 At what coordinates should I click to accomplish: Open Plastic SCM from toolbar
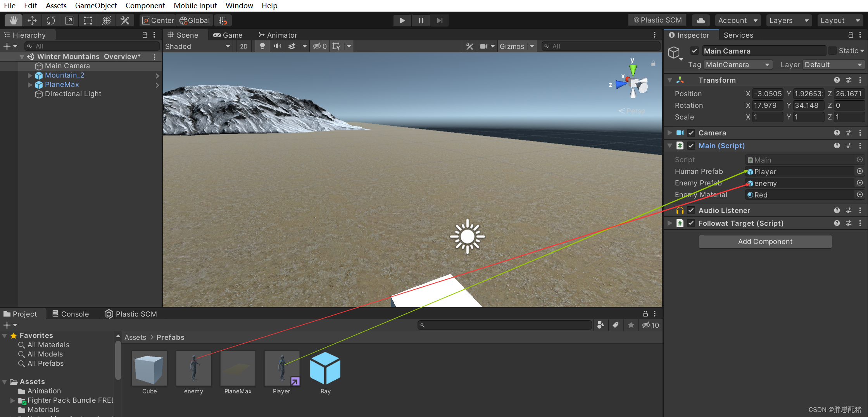click(x=657, y=20)
